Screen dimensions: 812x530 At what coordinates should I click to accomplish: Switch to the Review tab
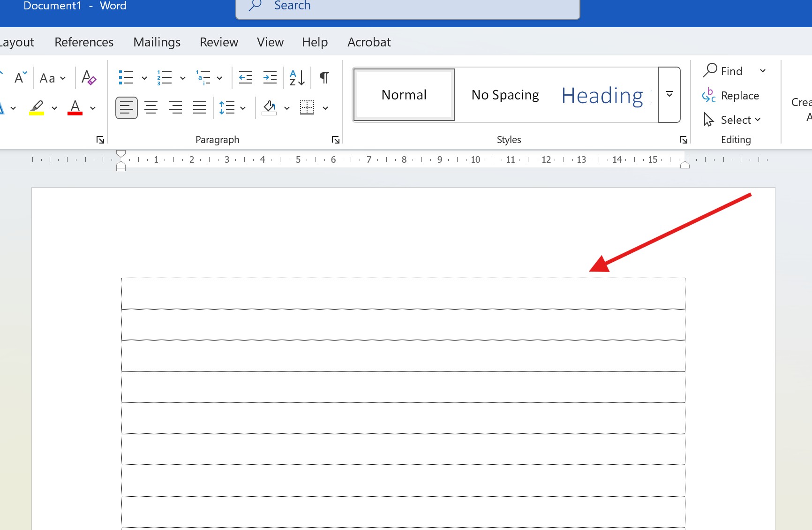pos(218,42)
